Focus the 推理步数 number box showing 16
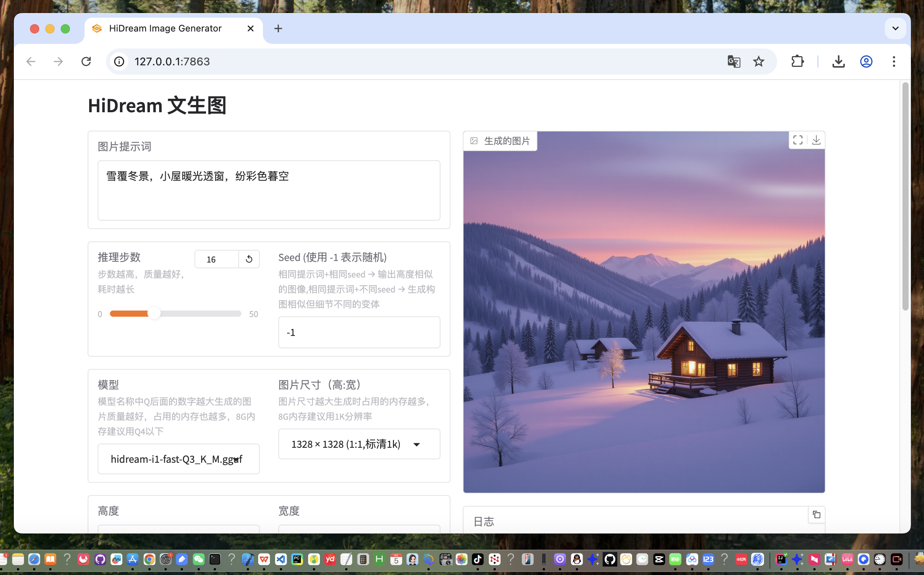Image resolution: width=924 pixels, height=575 pixels. (x=217, y=259)
